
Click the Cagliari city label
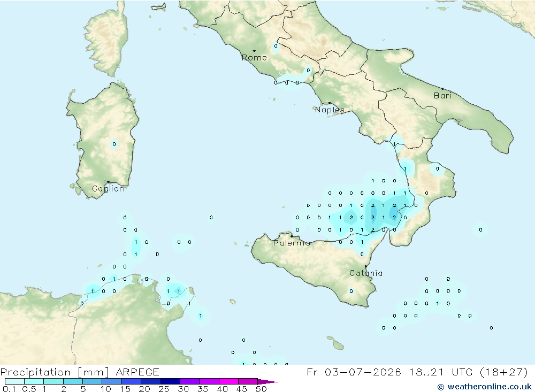tap(109, 189)
